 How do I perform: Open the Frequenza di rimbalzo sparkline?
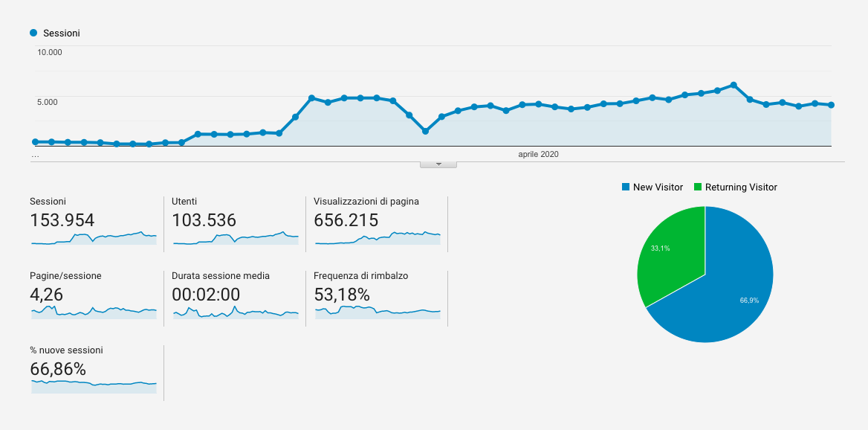tap(378, 312)
